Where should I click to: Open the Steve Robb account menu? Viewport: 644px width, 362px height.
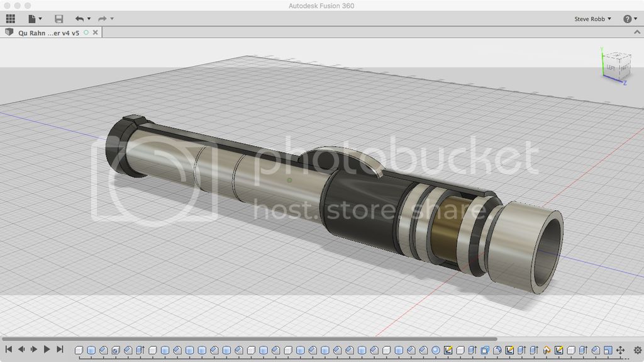[x=592, y=19]
